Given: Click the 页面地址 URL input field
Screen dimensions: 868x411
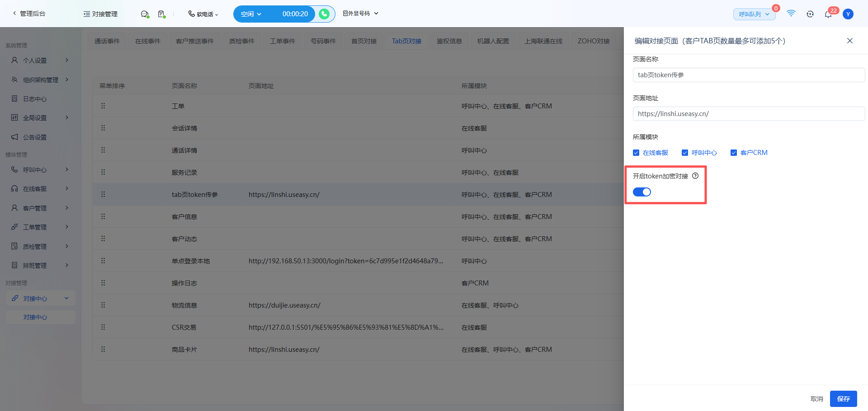Looking at the screenshot, I should (749, 114).
